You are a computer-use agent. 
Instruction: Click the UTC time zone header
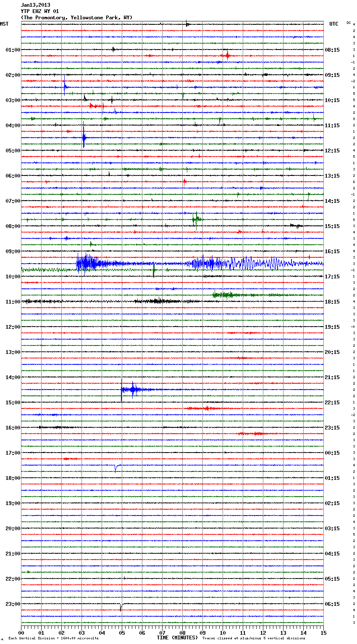(x=334, y=24)
